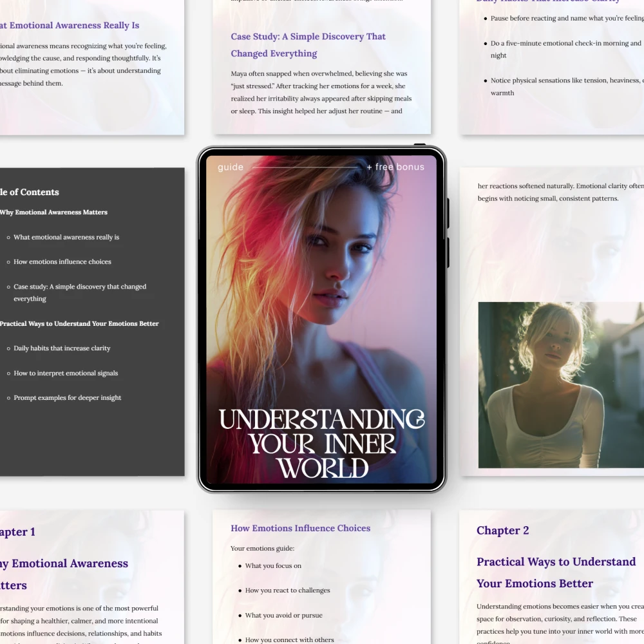Select the "+ free bonus" cover text
This screenshot has height=644, width=644.
pyautogui.click(x=395, y=167)
